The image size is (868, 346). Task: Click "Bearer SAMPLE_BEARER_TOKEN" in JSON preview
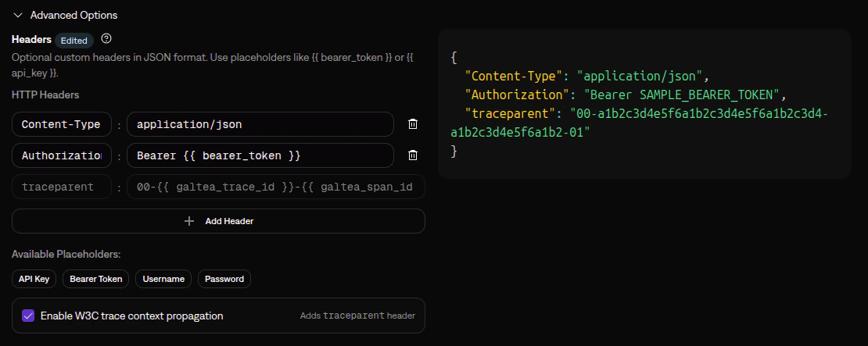[681, 95]
